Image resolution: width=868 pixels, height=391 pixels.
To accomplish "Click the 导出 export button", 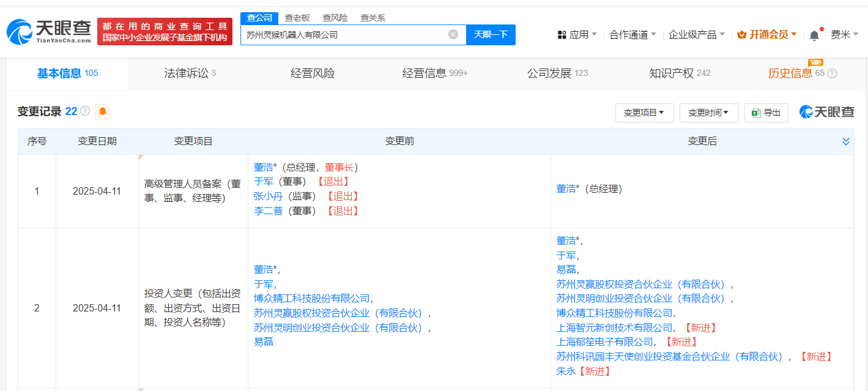I will click(x=766, y=113).
